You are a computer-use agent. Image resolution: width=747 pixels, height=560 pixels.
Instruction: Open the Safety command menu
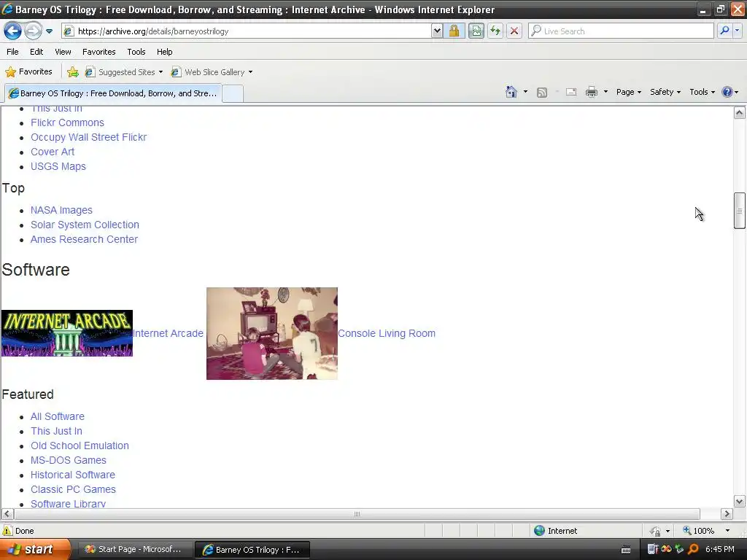click(665, 92)
